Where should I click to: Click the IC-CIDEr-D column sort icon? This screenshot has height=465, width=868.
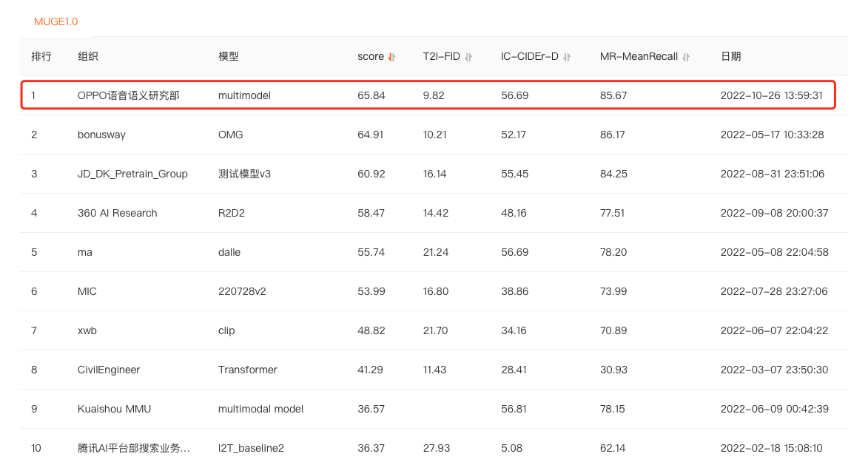567,57
